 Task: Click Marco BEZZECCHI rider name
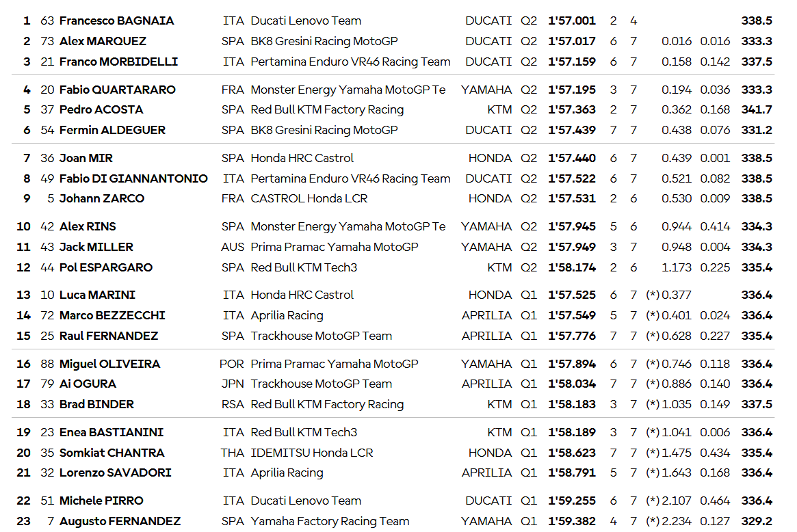[112, 315]
